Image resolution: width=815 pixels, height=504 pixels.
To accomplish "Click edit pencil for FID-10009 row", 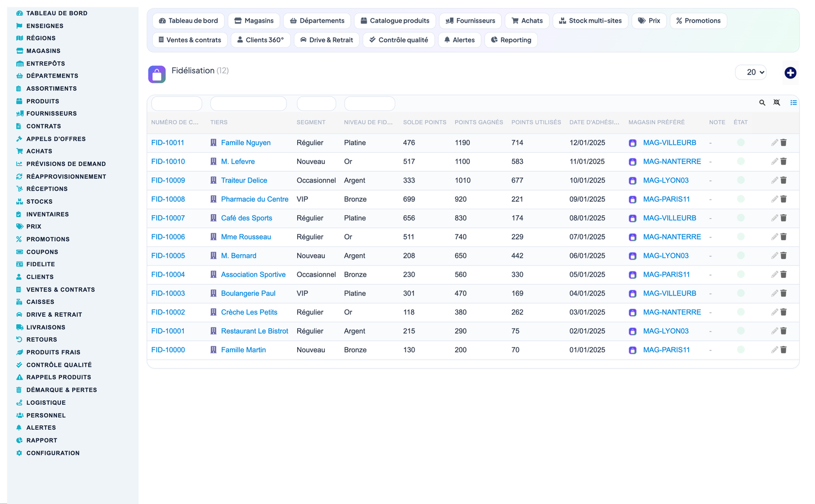I will tap(774, 180).
